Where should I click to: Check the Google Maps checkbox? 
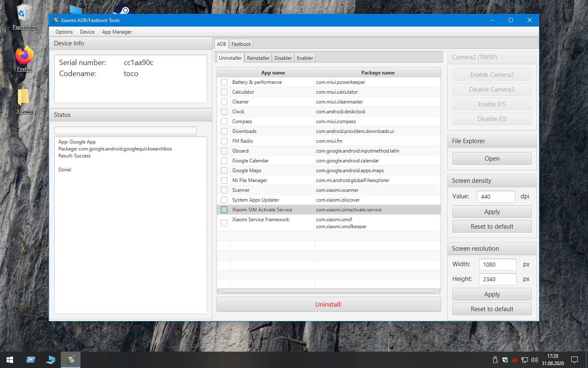click(x=224, y=171)
